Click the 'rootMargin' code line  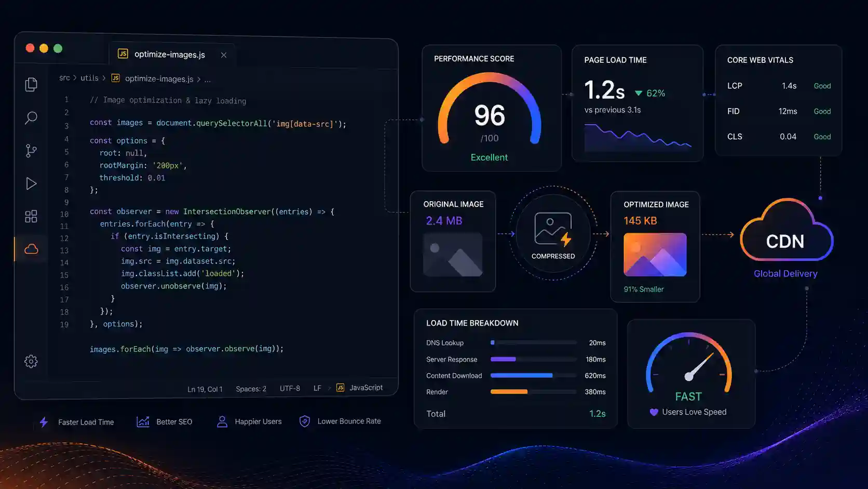pos(143,165)
